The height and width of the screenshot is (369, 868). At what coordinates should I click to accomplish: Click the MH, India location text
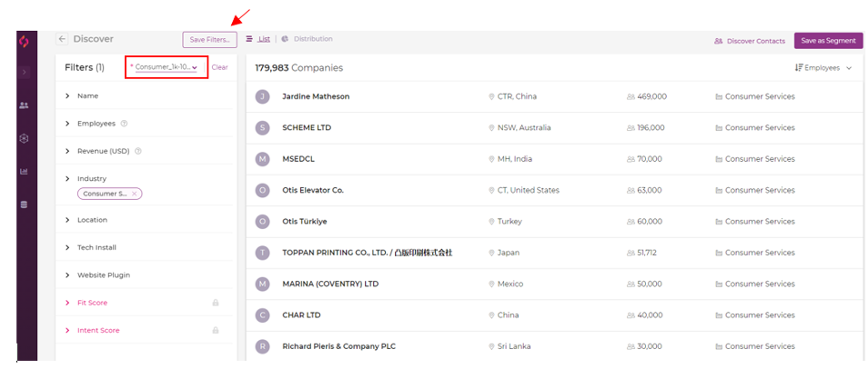pyautogui.click(x=515, y=159)
